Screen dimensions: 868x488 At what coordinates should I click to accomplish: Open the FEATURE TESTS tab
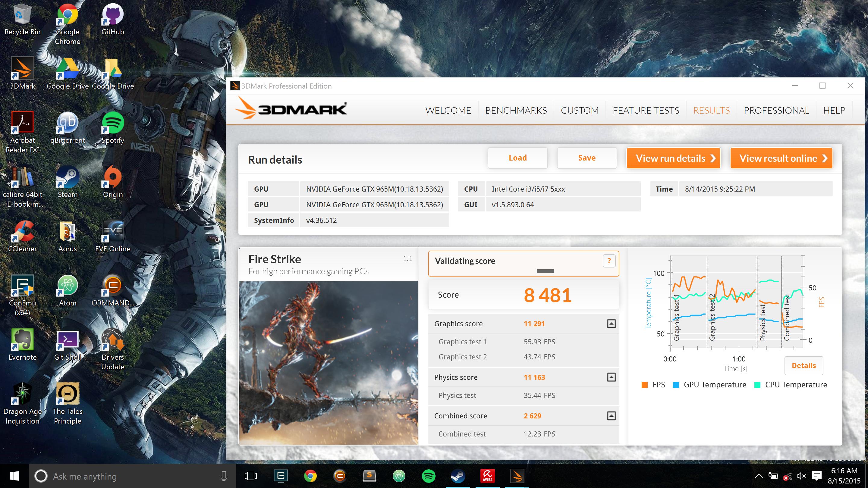coord(646,111)
